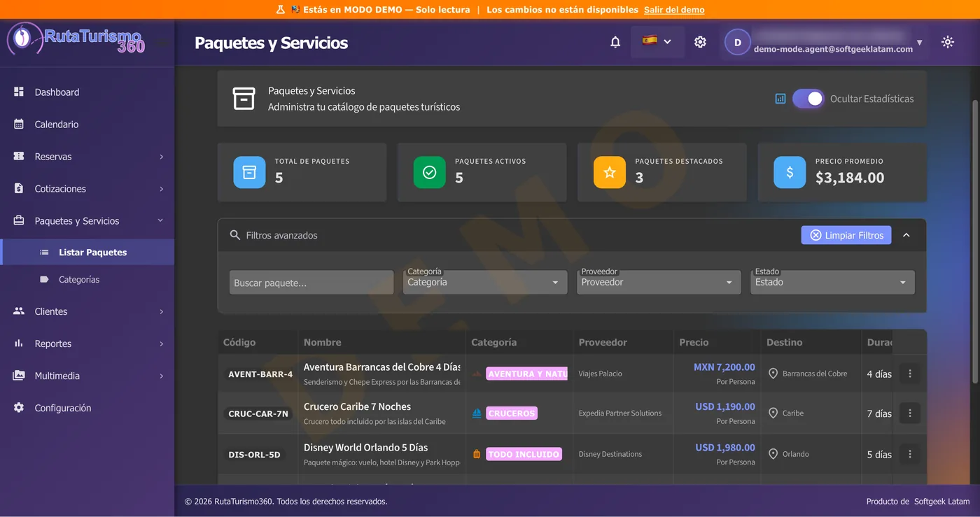Expand Reportes sidebar menu
The image size is (980, 517).
pyautogui.click(x=87, y=344)
